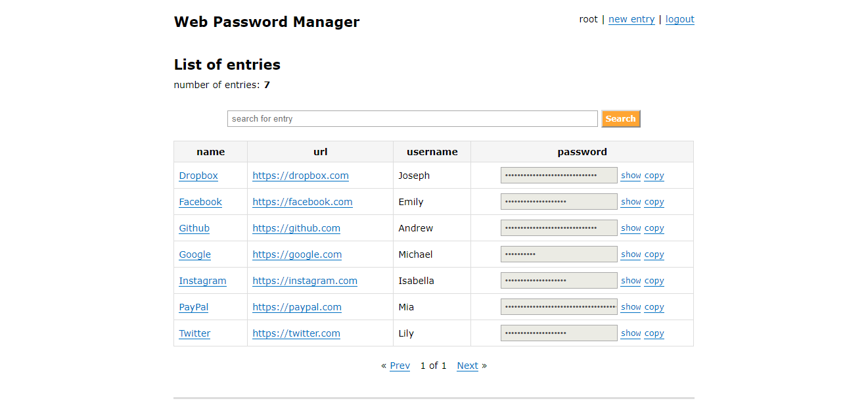Click the Google masked password field
The width and height of the screenshot is (868, 405).
click(559, 254)
